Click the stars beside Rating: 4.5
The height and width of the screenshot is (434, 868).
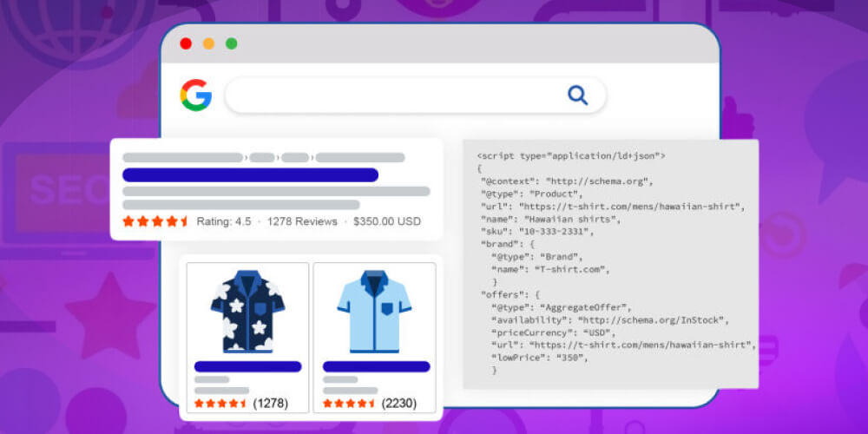click(155, 221)
